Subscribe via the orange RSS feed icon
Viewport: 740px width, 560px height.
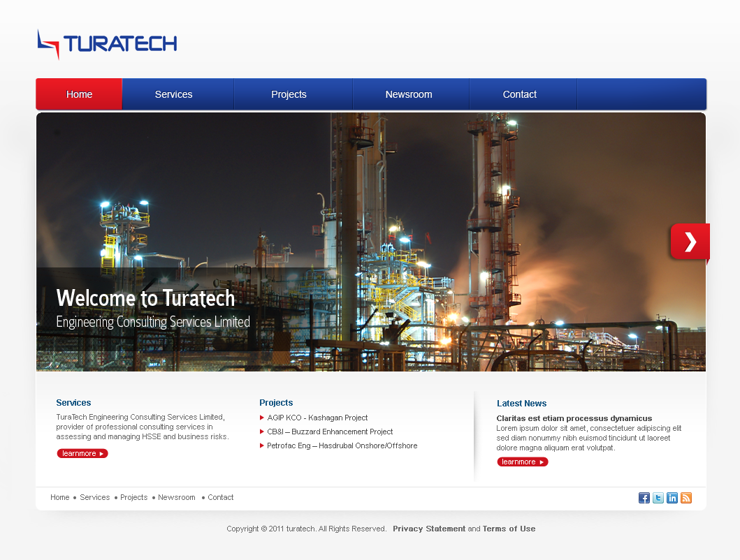tap(686, 498)
